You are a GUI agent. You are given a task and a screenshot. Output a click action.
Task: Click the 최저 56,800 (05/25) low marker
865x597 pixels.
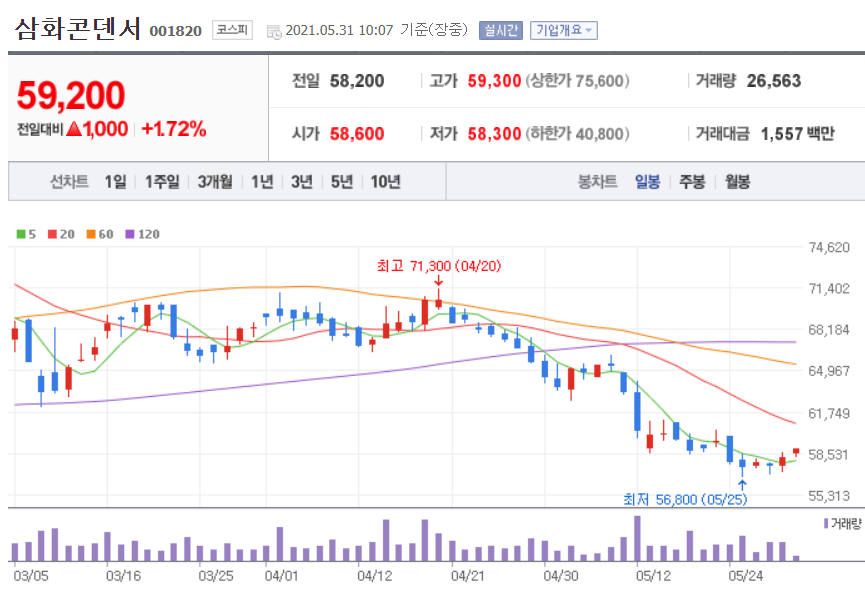coord(685,499)
